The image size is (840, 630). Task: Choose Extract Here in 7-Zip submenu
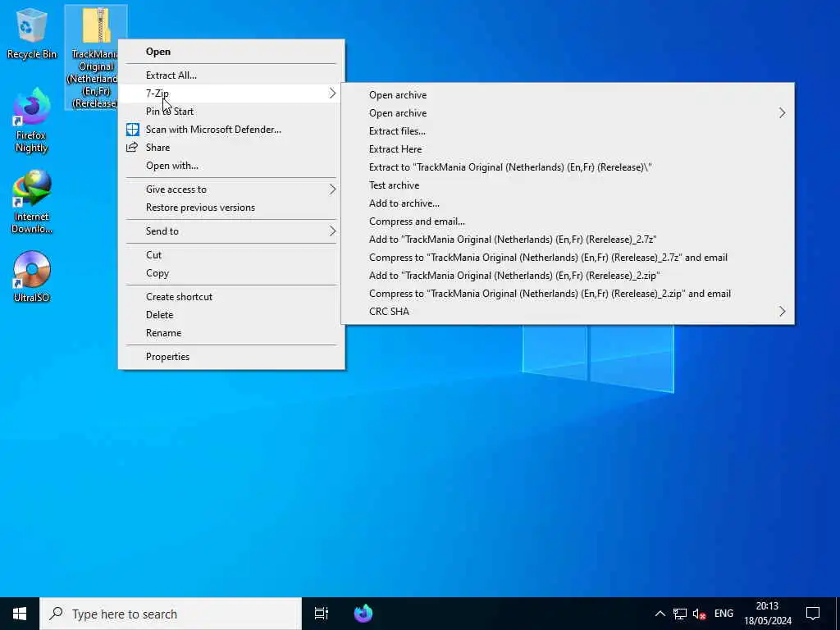click(568, 149)
